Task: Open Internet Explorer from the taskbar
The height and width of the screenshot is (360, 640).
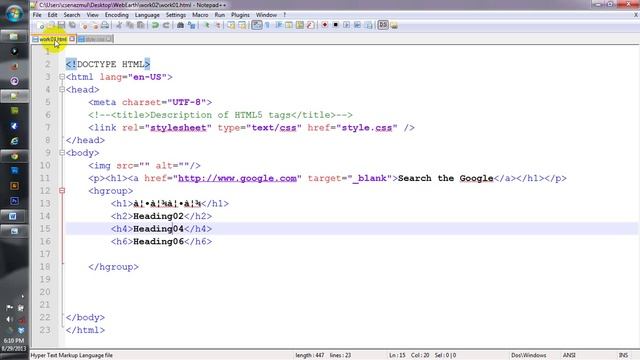Action: pos(14,141)
